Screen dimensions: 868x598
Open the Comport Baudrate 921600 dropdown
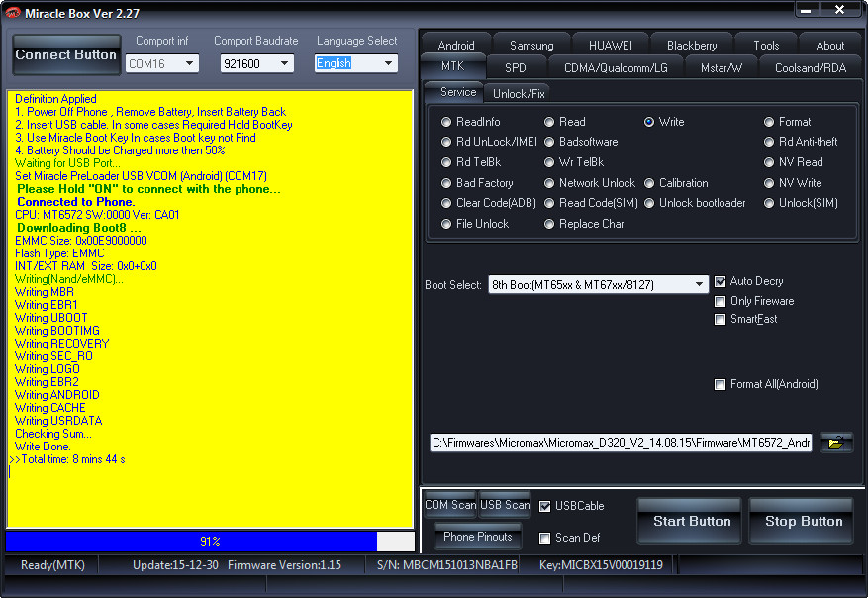(257, 63)
